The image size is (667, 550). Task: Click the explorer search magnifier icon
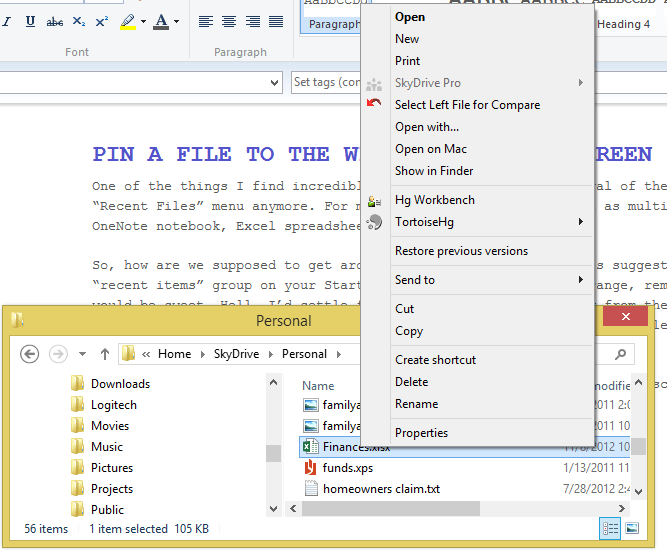[620, 354]
